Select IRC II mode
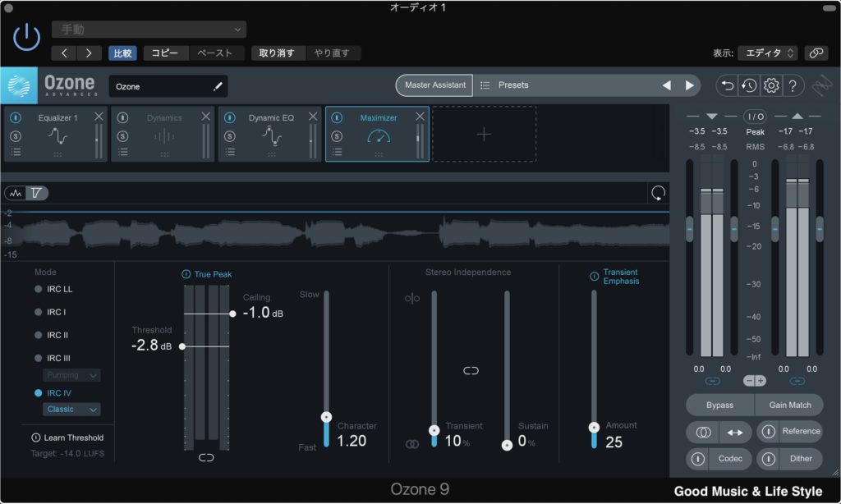This screenshot has height=504, width=841. tap(52, 335)
